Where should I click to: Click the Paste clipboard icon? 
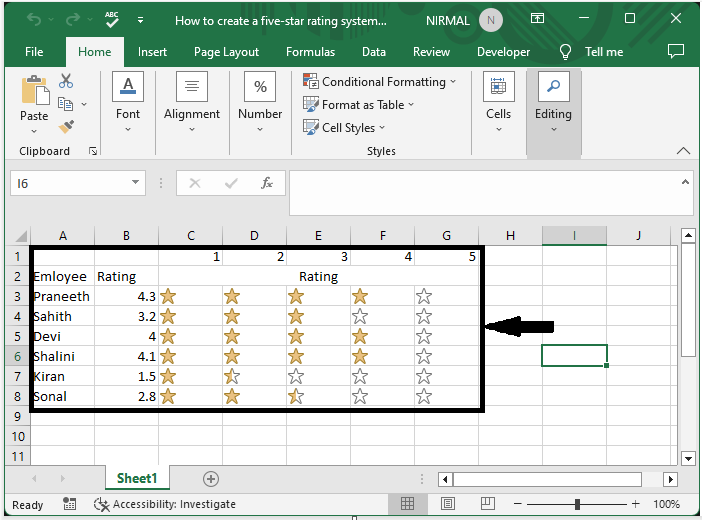click(33, 93)
